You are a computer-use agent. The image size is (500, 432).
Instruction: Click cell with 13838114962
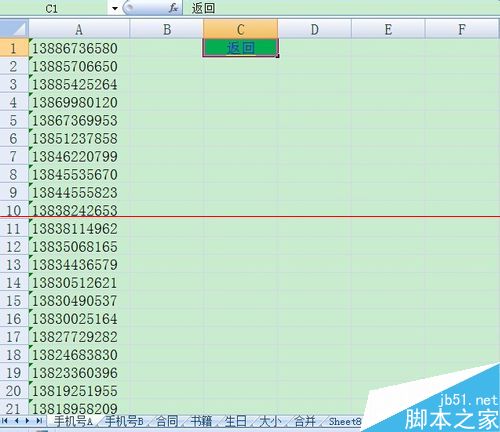point(79,228)
